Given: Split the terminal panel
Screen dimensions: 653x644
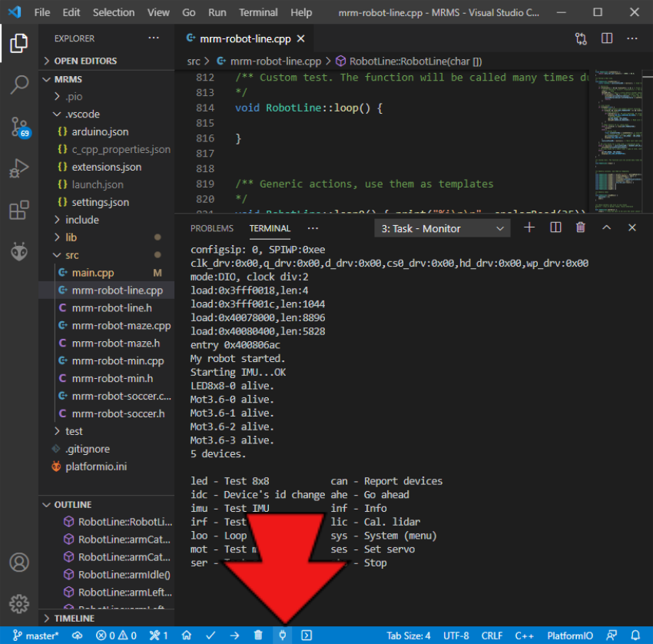Looking at the screenshot, I should pyautogui.click(x=555, y=228).
